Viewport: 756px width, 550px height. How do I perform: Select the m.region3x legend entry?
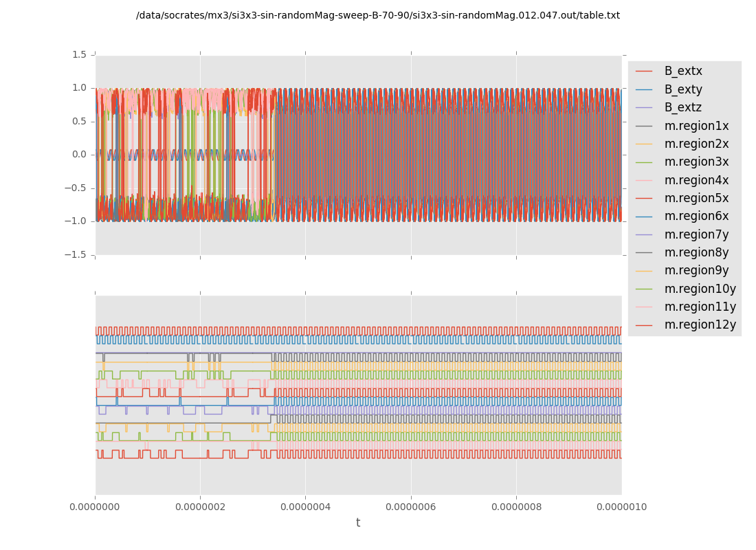click(x=696, y=162)
